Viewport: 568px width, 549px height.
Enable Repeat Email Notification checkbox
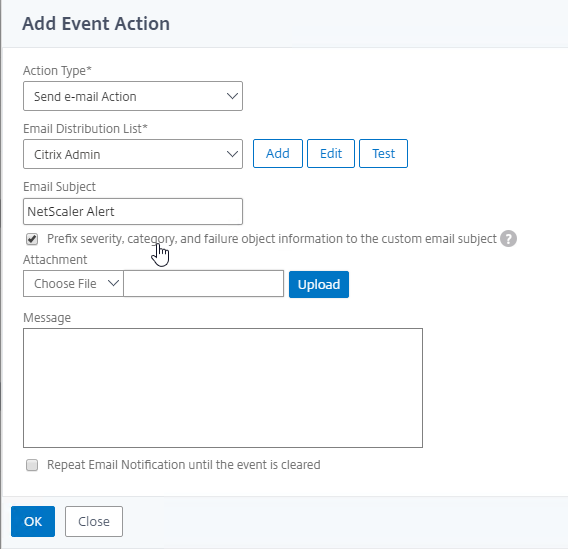(32, 465)
